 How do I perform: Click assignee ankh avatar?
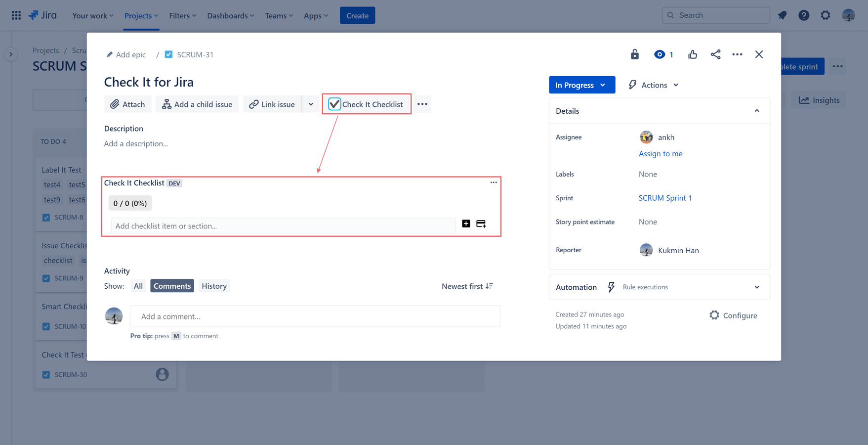coord(646,137)
